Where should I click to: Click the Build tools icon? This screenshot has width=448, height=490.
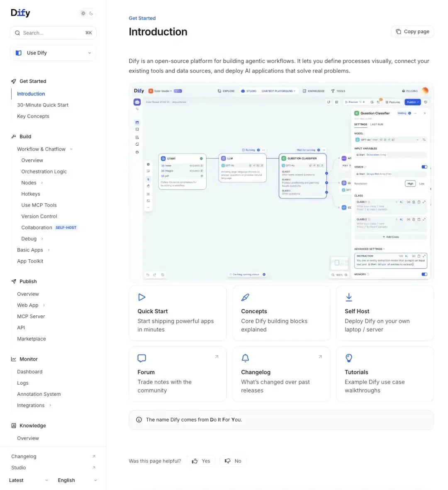coord(13,137)
